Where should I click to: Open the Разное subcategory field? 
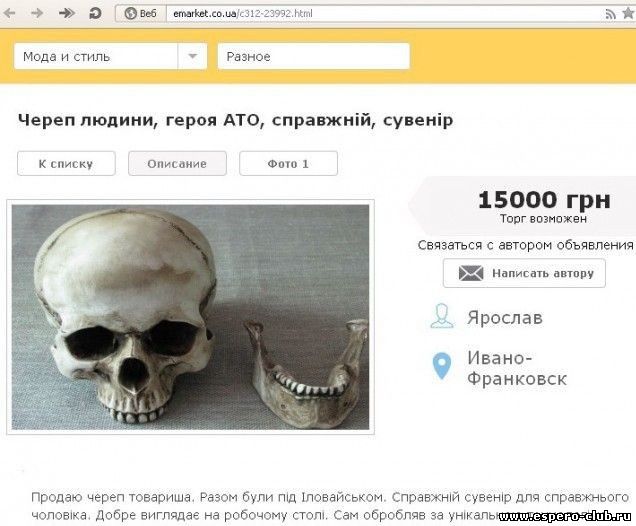tap(314, 56)
